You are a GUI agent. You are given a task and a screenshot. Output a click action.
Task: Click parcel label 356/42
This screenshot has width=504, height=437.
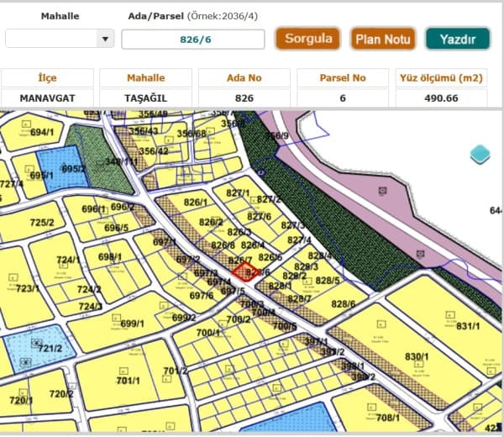click(x=154, y=151)
